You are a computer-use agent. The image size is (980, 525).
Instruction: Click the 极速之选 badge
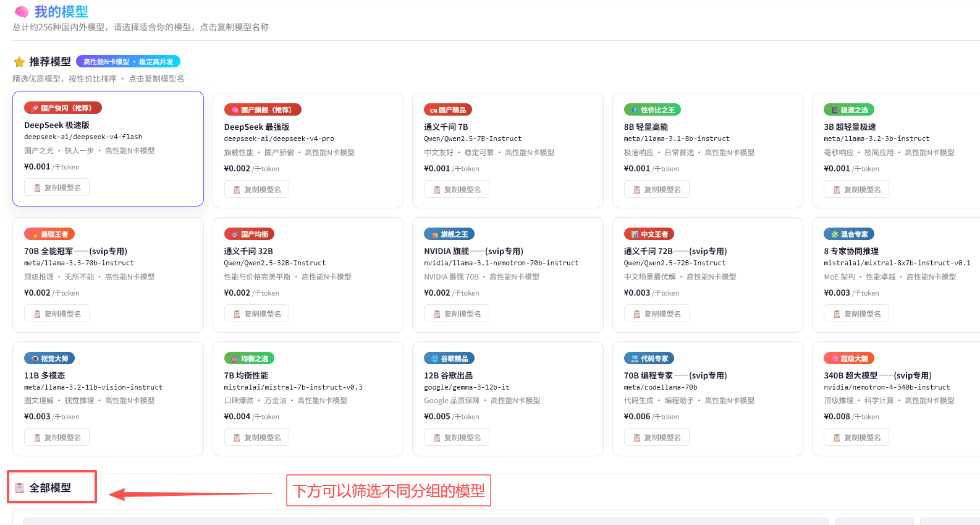(x=849, y=110)
